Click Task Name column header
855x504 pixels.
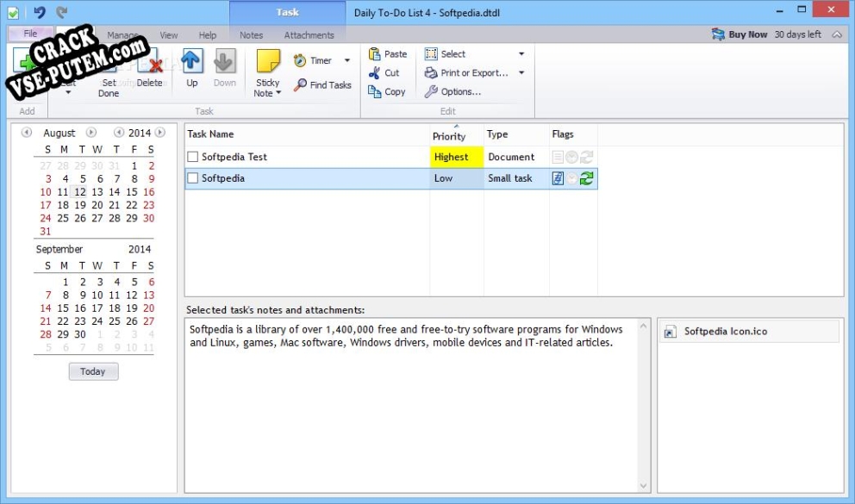pos(308,134)
